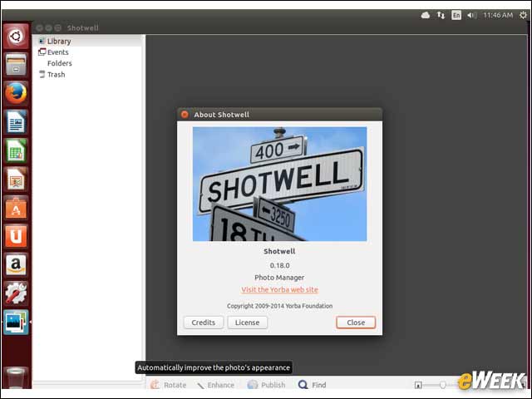Click the Enhance toolbar button
The image size is (532, 399).
[x=215, y=385]
